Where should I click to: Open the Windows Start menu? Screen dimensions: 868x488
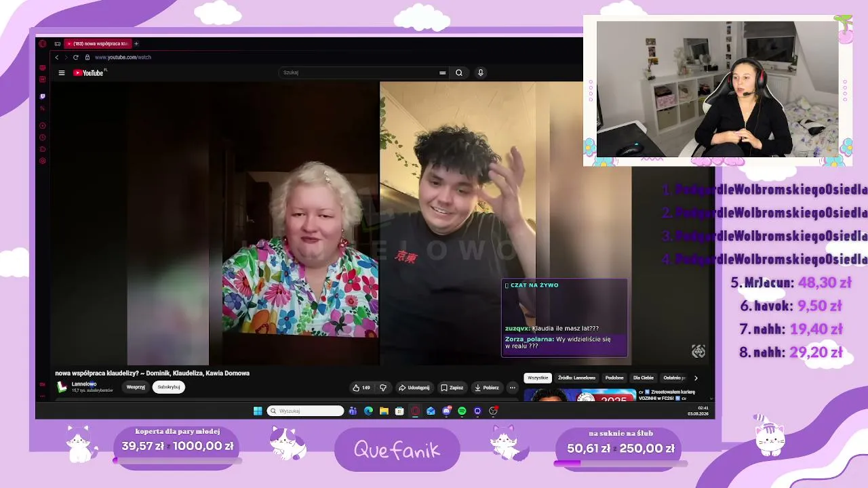[x=258, y=411]
